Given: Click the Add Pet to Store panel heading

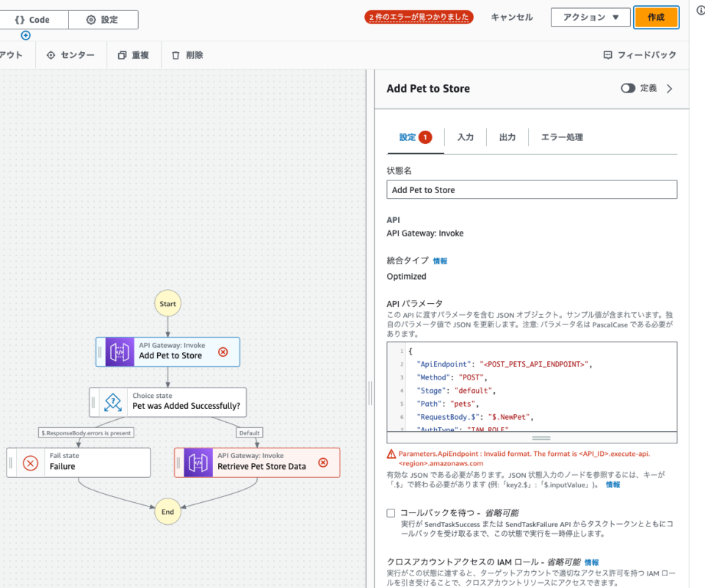Looking at the screenshot, I should coord(428,89).
